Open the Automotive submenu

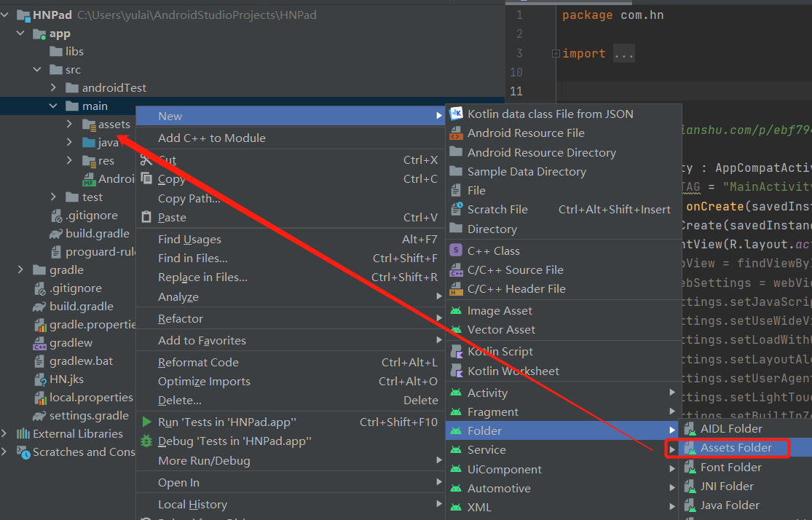[x=564, y=489]
